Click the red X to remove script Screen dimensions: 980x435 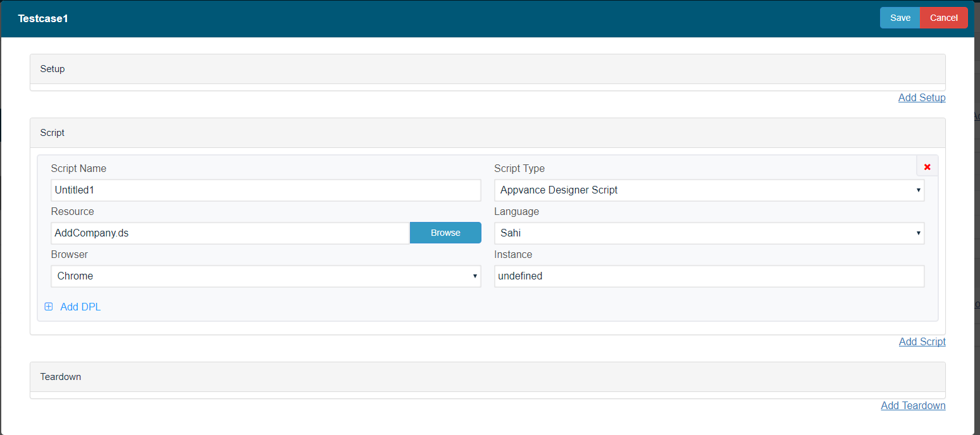pyautogui.click(x=927, y=167)
